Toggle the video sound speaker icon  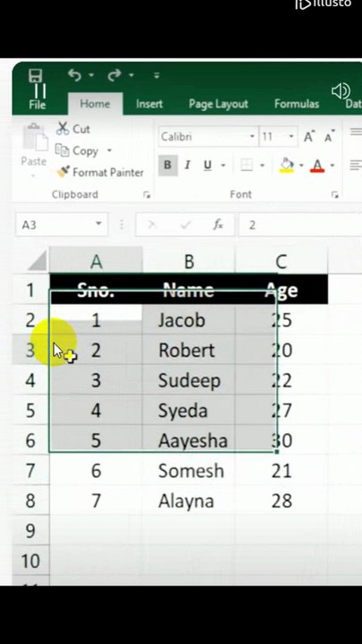341,91
